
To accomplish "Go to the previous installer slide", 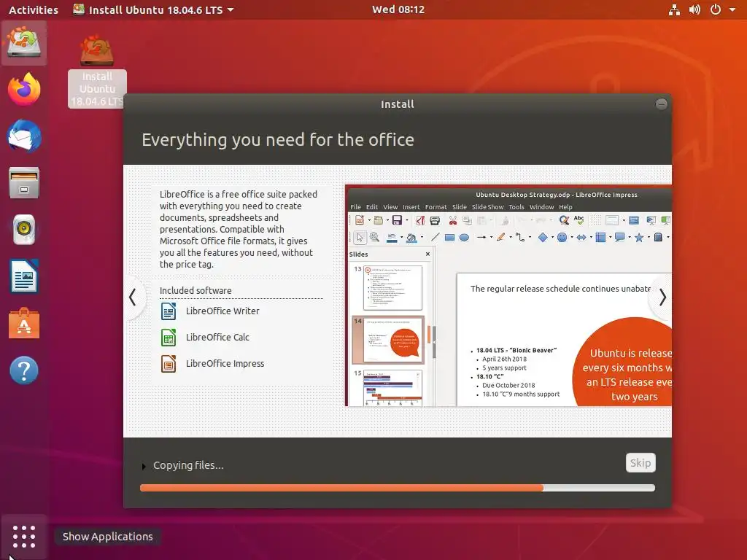I will (133, 297).
